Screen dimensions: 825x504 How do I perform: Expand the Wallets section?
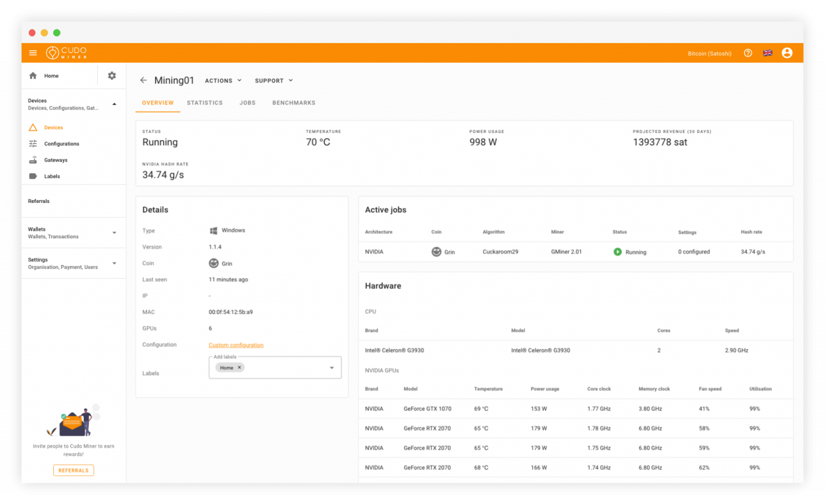(113, 232)
